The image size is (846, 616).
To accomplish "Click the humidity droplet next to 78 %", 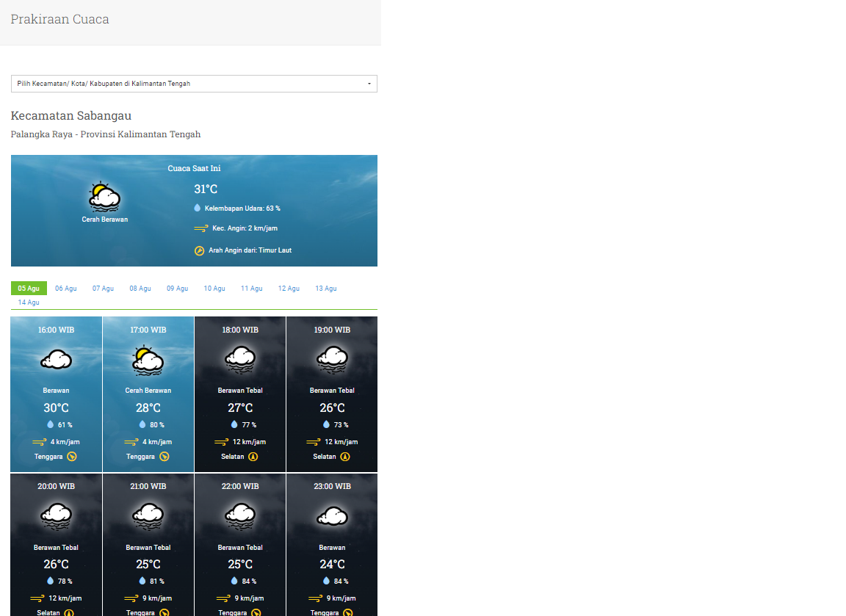I will [x=50, y=581].
